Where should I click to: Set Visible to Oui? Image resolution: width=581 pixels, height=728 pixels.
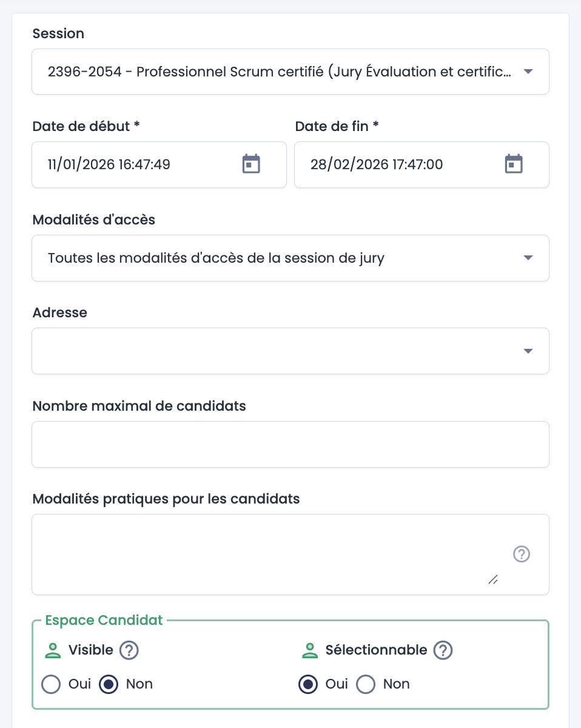(x=50, y=684)
